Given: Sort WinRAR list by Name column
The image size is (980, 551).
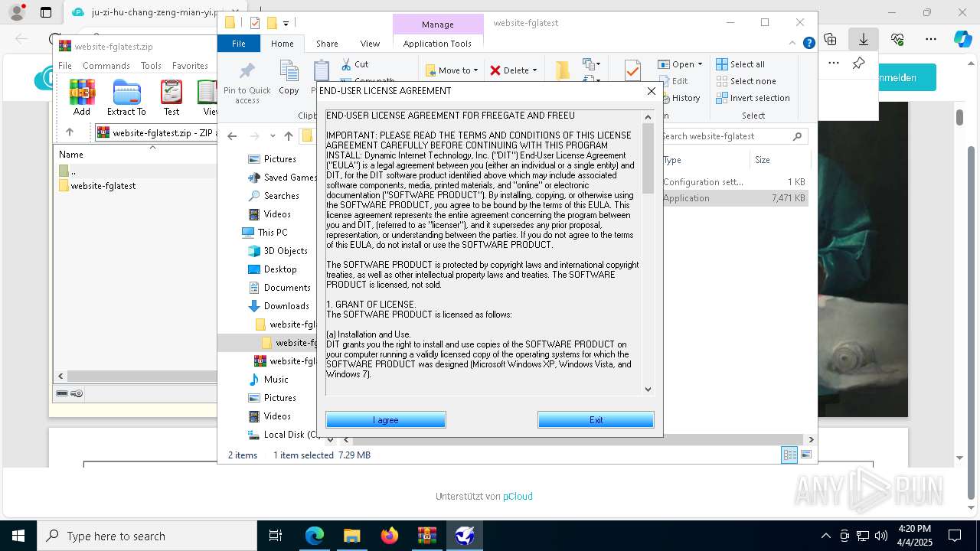Looking at the screenshot, I should pyautogui.click(x=71, y=155).
